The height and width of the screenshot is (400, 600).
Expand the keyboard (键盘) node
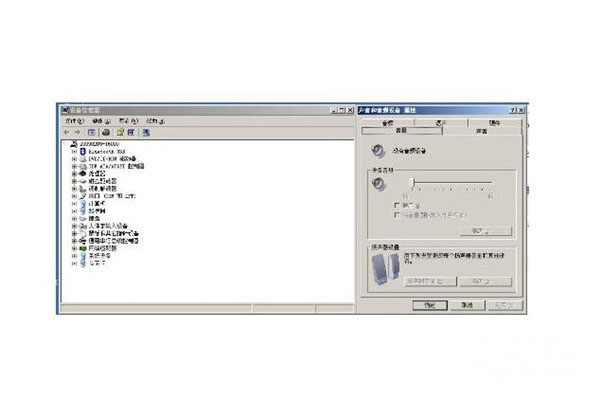pos(74,218)
